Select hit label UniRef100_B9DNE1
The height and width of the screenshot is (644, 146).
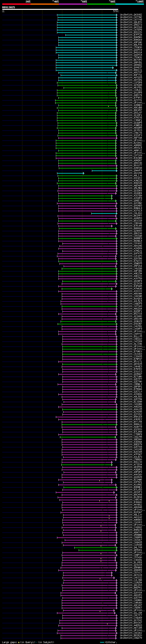tap(131, 487)
